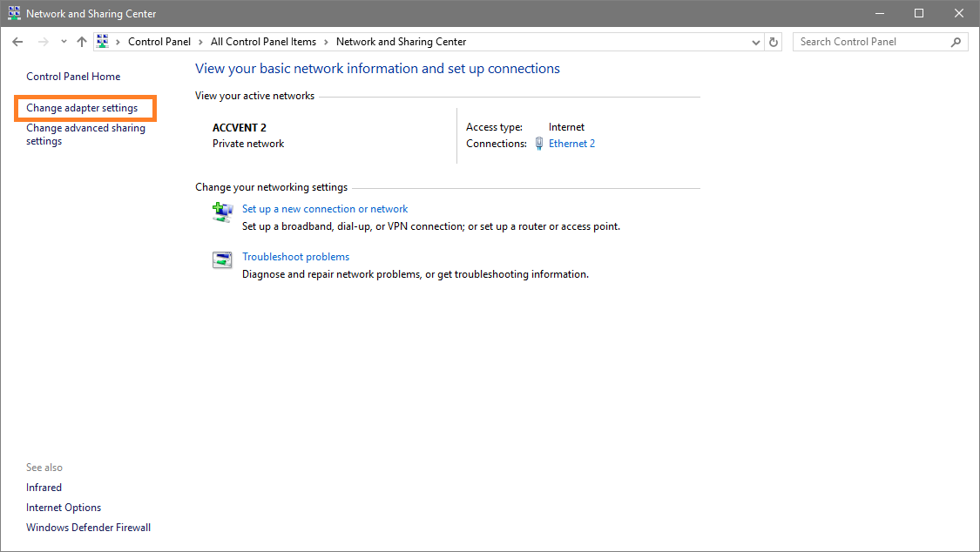Click Set up a new connection or network
This screenshot has width=980, height=552.
[x=325, y=209]
